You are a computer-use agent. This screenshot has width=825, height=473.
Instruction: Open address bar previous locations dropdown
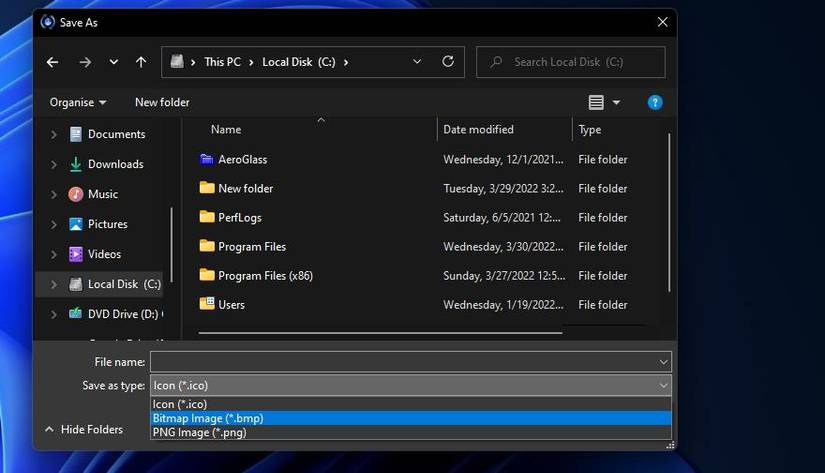pos(417,62)
